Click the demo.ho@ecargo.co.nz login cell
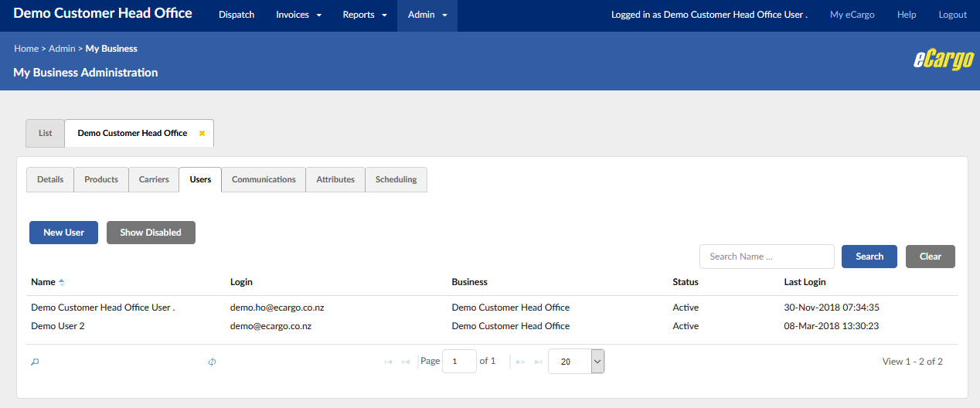Viewport: 980px width, 408px height. (277, 308)
